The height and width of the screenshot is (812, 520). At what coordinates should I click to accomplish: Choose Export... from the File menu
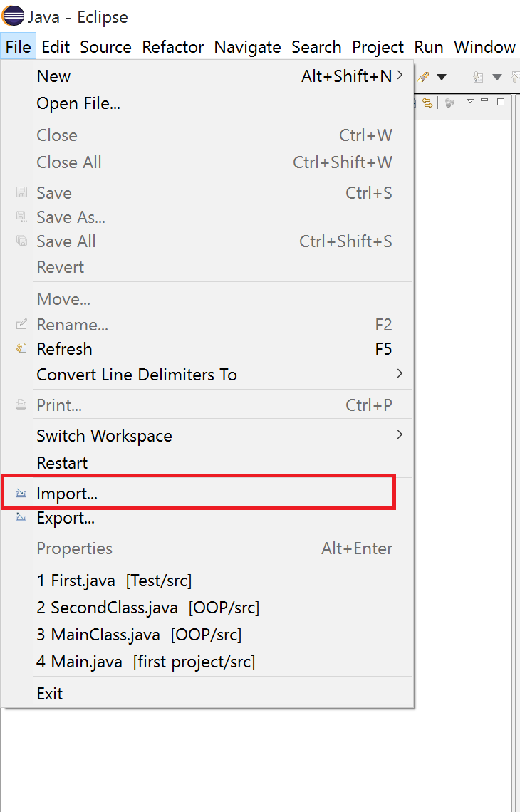click(x=66, y=518)
